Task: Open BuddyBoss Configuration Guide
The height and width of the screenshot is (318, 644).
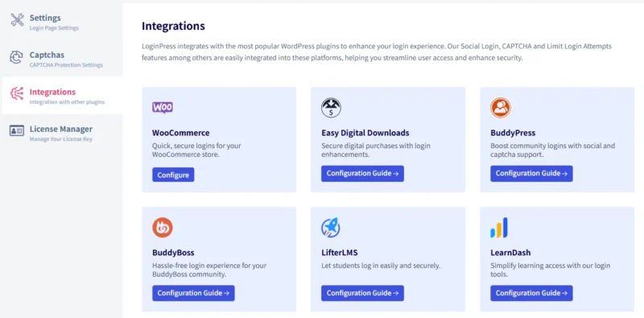Action: [193, 293]
